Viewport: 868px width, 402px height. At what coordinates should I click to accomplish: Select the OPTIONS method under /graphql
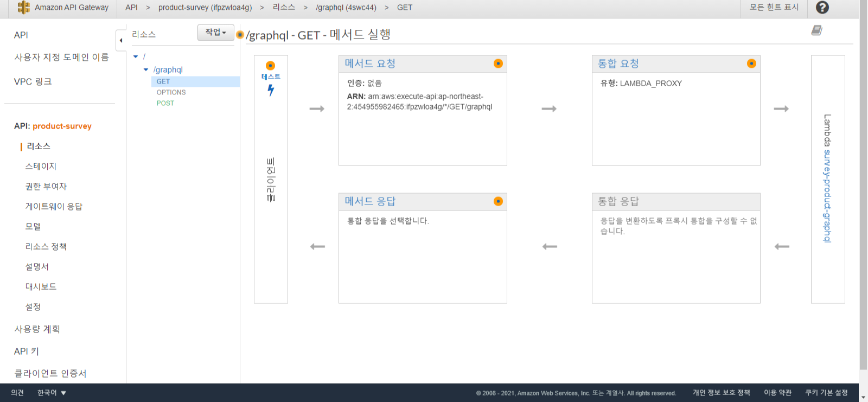point(171,92)
